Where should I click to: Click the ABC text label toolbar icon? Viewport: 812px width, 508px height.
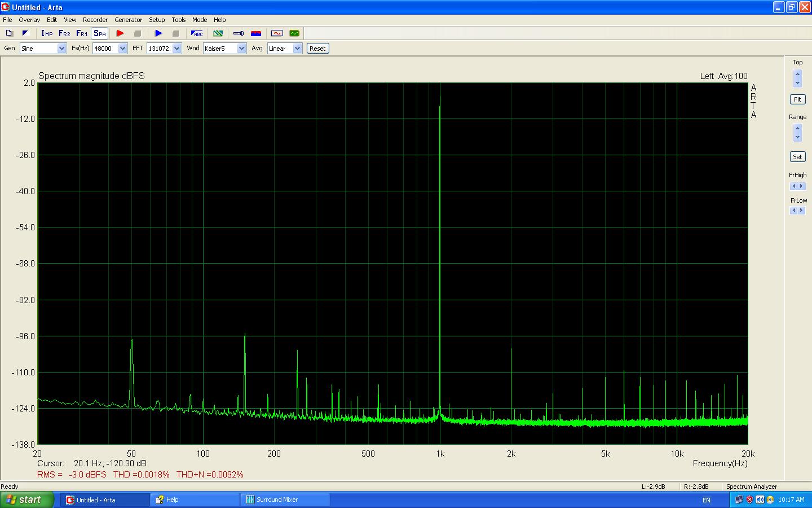point(197,33)
